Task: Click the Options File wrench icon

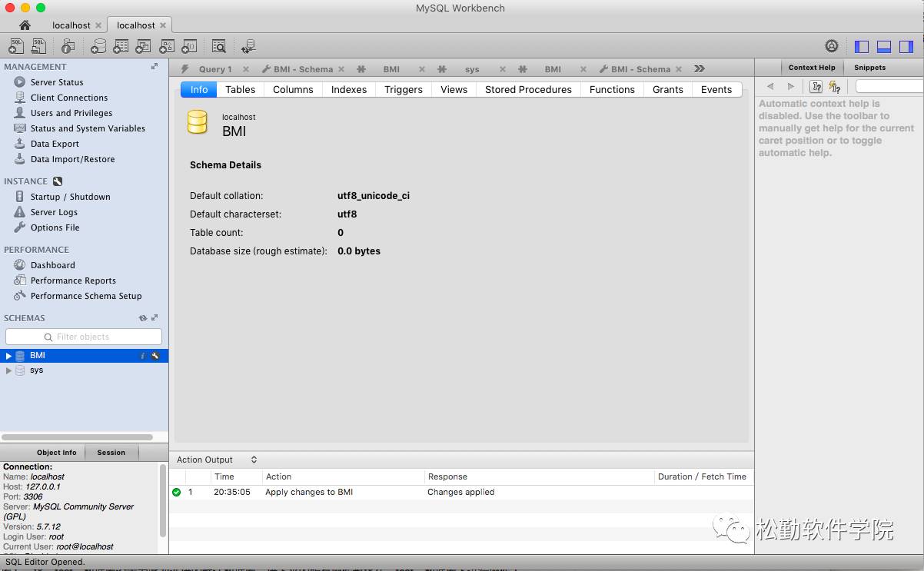Action: 20,227
